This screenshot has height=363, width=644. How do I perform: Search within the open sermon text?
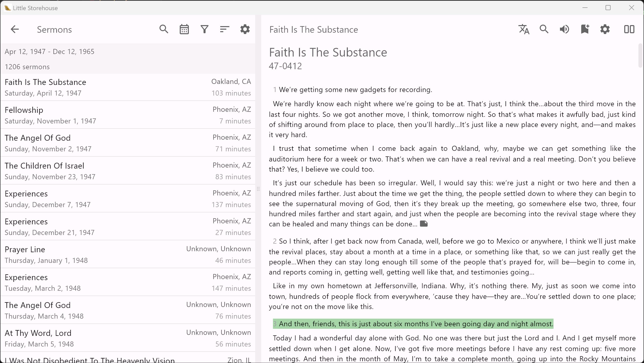click(x=544, y=29)
